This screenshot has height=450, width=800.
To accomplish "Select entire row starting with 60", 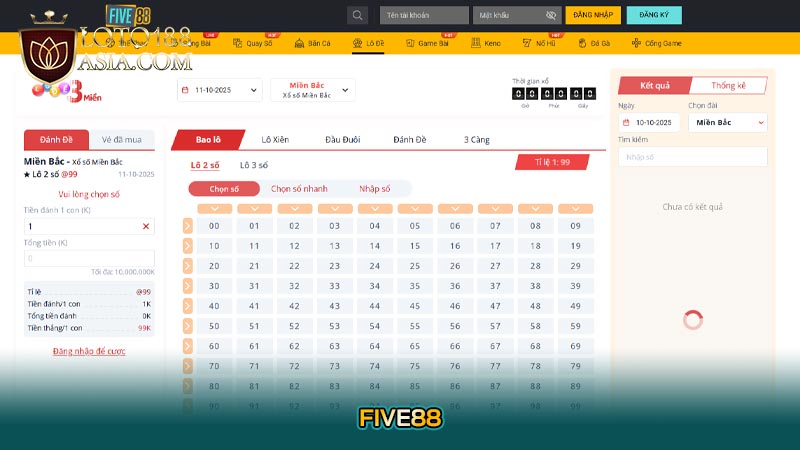I will (188, 346).
